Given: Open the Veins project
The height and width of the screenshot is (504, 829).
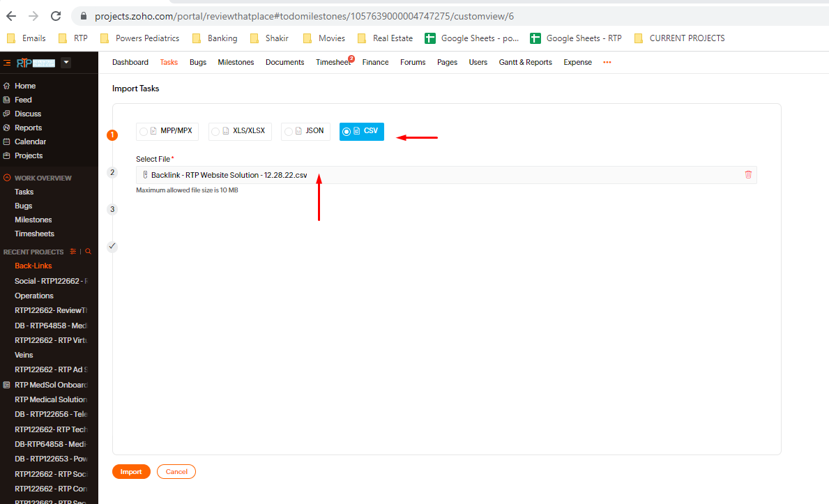Looking at the screenshot, I should [x=24, y=355].
